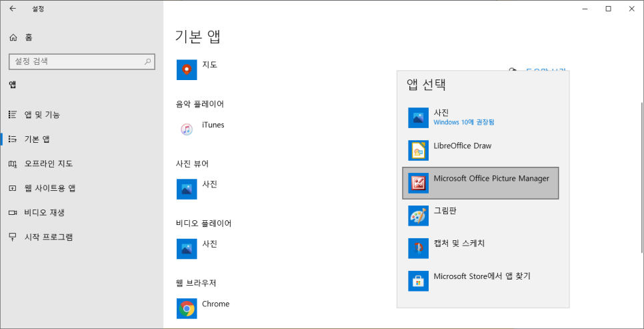Click the Microsoft Store bag icon
The width and height of the screenshot is (644, 329).
419,281
